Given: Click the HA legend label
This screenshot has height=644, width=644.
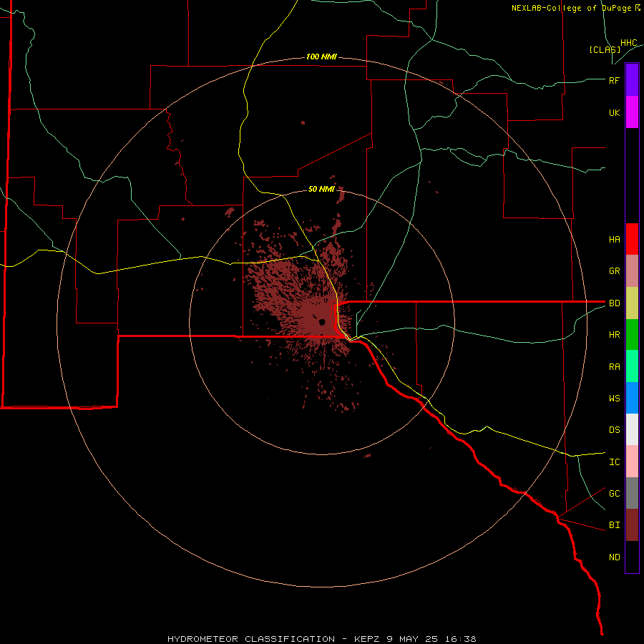Looking at the screenshot, I should point(614,240).
